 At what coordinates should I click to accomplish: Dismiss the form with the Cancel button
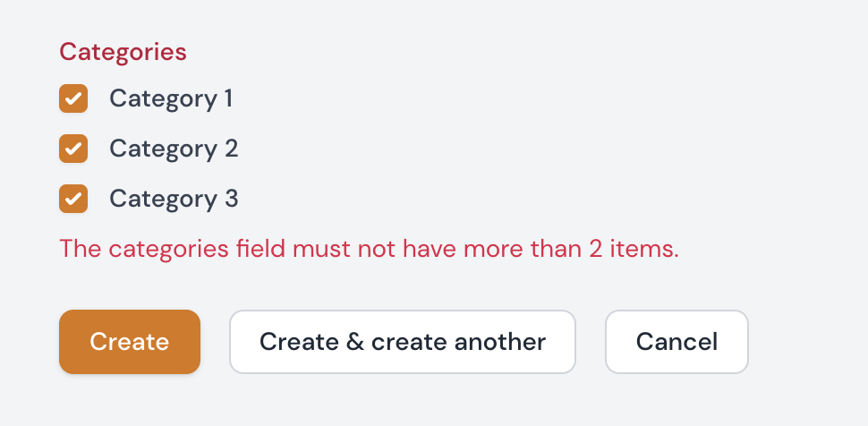677,342
